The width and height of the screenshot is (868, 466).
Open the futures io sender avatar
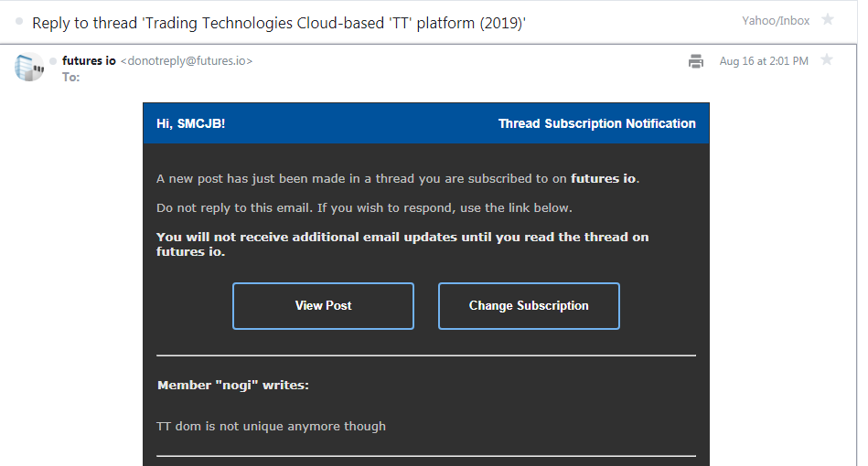coord(29,67)
